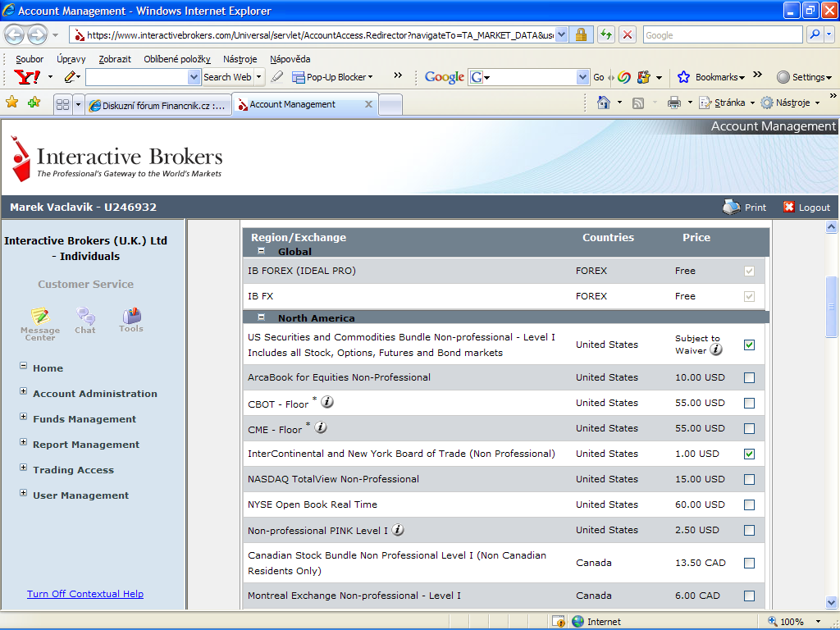This screenshot has height=630, width=840.
Task: Check Non-professional PINK Level I checkbox
Action: [x=749, y=531]
